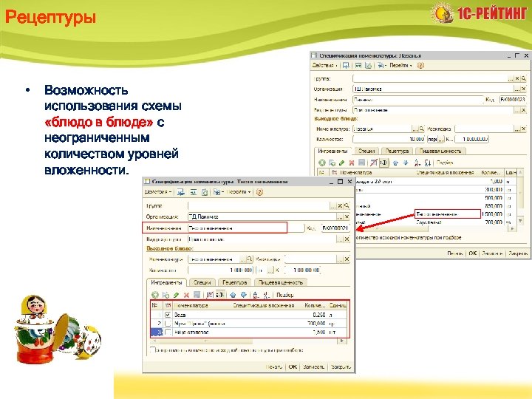This screenshot has width=532, height=399.
Task: Move row up arrow in Тесто пельменное window
Action: click(233, 295)
